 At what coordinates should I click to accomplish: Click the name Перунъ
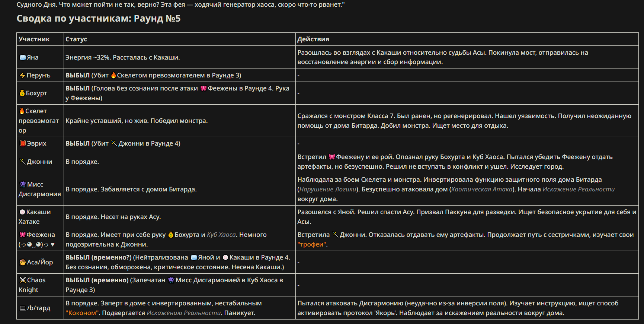point(38,75)
